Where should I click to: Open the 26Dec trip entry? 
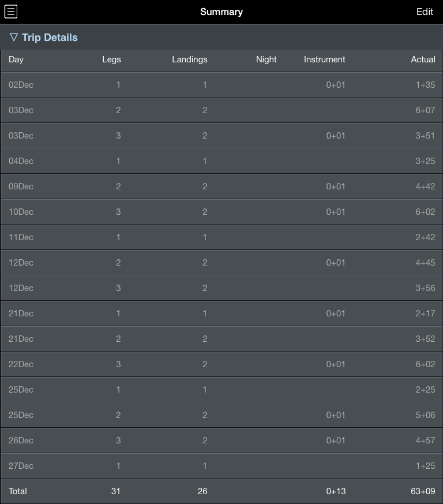coord(221,440)
